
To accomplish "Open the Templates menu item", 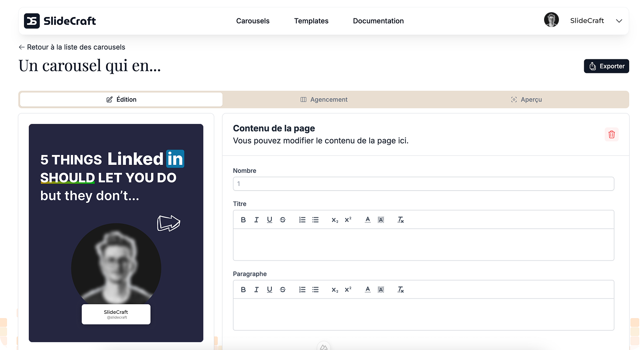I will pos(311,21).
